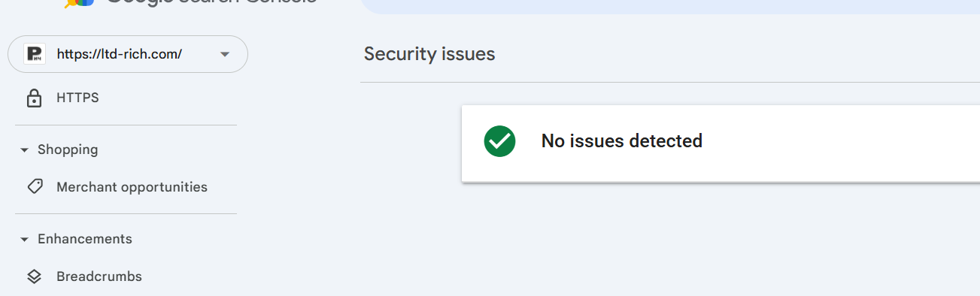Click the Google Search Console title text
Screen dimensions: 980x296
coord(211,2)
